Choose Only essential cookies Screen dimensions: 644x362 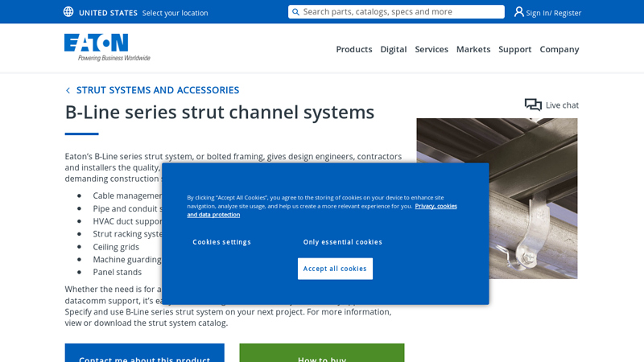343,242
